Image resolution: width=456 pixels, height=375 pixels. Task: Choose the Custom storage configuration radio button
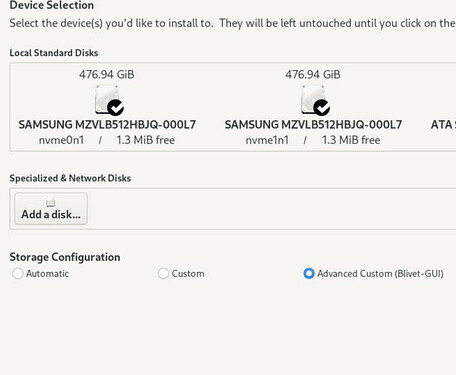pos(163,273)
